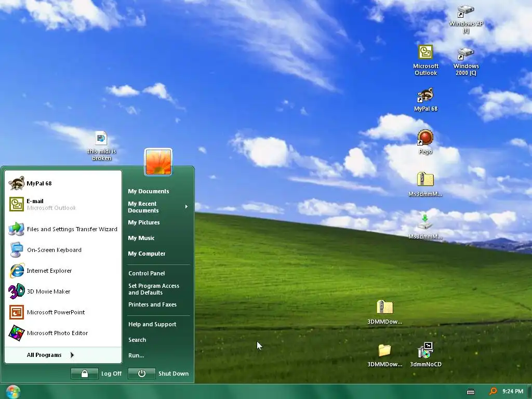Open E-mail Microsoft Outlook in Start menu
This screenshot has width=532, height=399.
(63, 204)
